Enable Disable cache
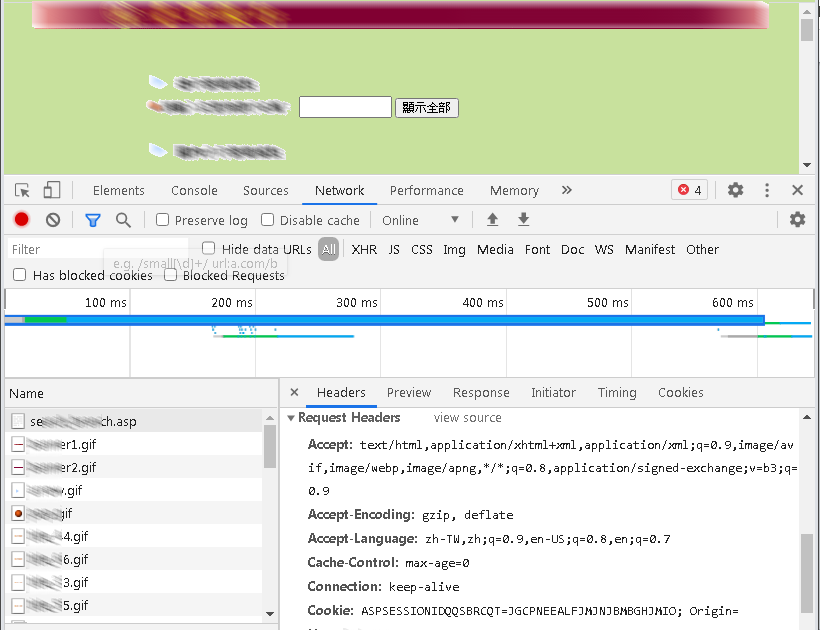The width and height of the screenshot is (820, 630). 267,220
